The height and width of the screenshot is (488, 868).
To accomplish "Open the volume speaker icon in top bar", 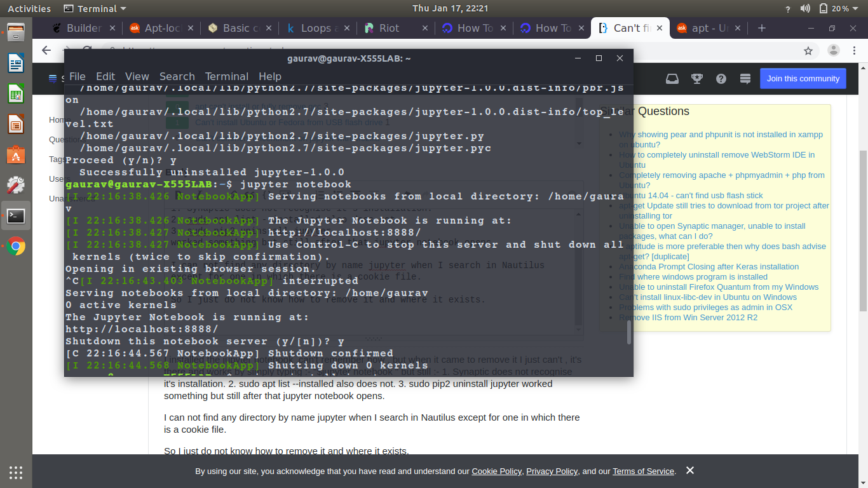I will [x=806, y=9].
